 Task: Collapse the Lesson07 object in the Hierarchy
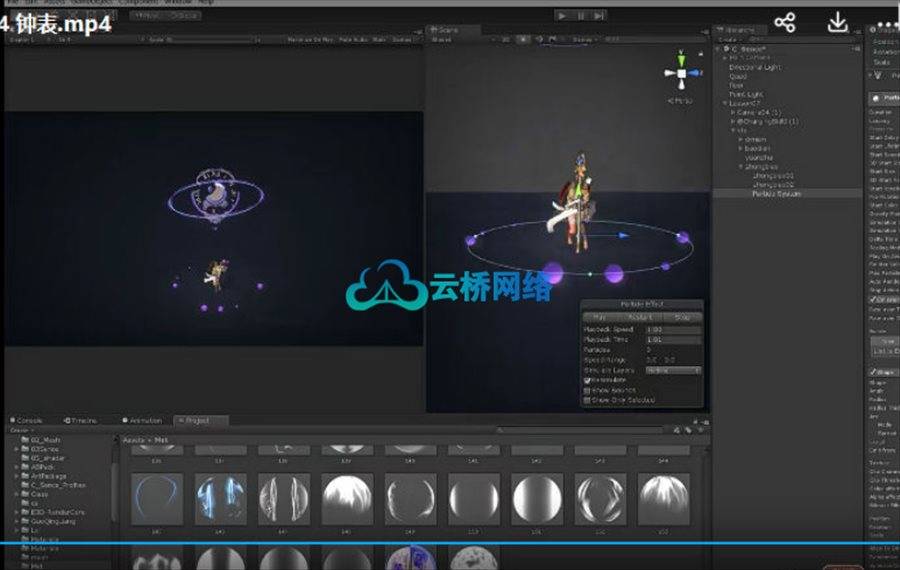click(726, 103)
